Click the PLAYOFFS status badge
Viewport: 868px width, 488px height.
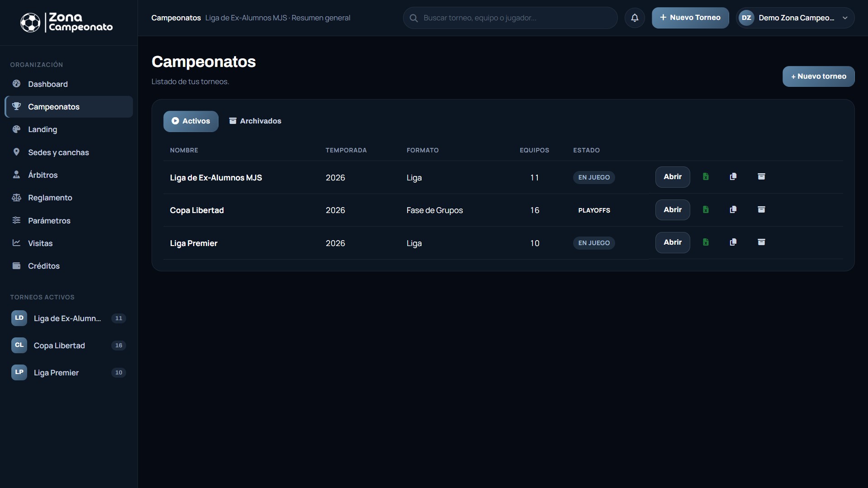coord(594,210)
